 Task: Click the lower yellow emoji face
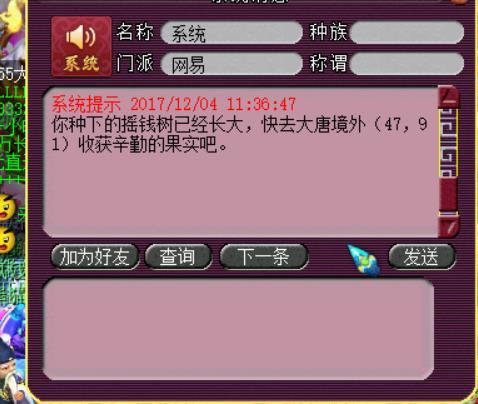pyautogui.click(x=7, y=239)
